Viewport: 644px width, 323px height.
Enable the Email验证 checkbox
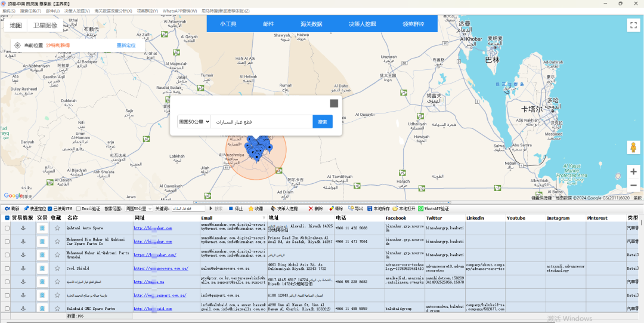coord(78,208)
